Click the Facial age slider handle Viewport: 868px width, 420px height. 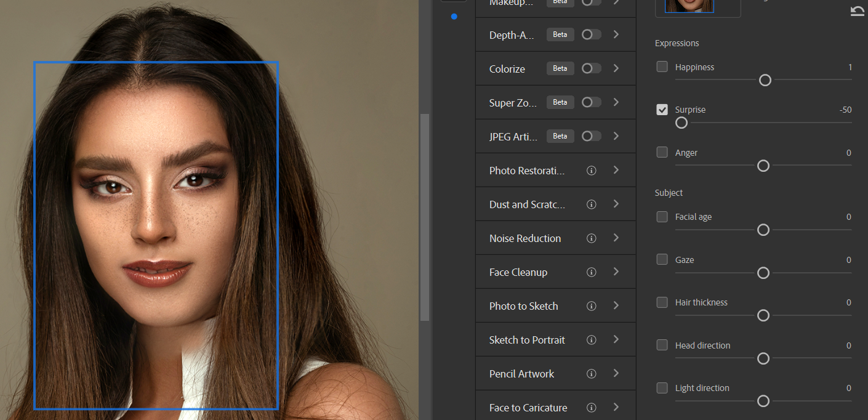pos(763,230)
